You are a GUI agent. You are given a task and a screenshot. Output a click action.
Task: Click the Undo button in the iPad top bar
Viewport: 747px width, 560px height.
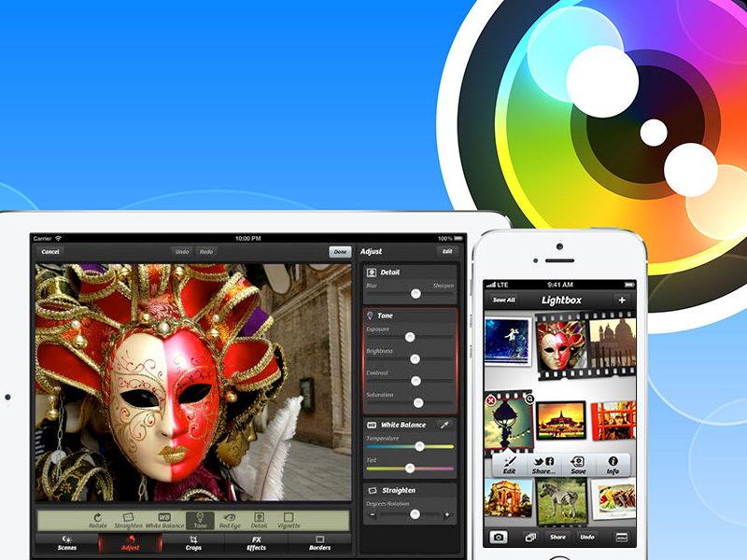click(182, 251)
